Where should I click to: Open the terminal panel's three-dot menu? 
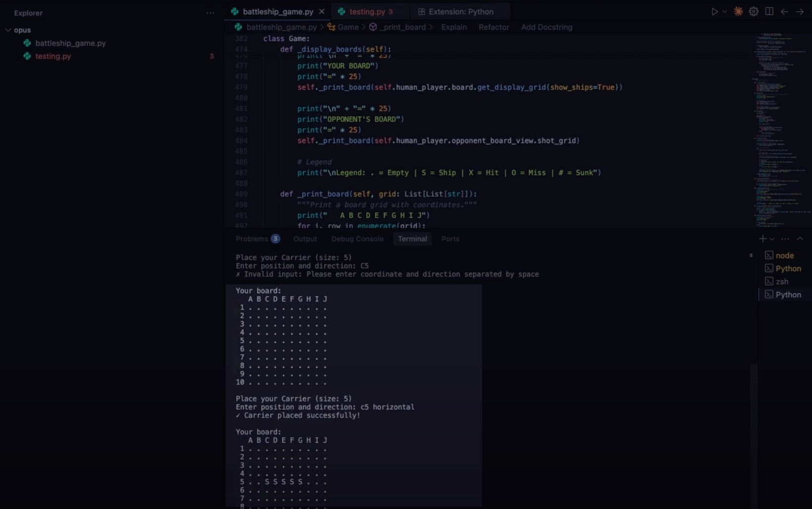tap(785, 239)
